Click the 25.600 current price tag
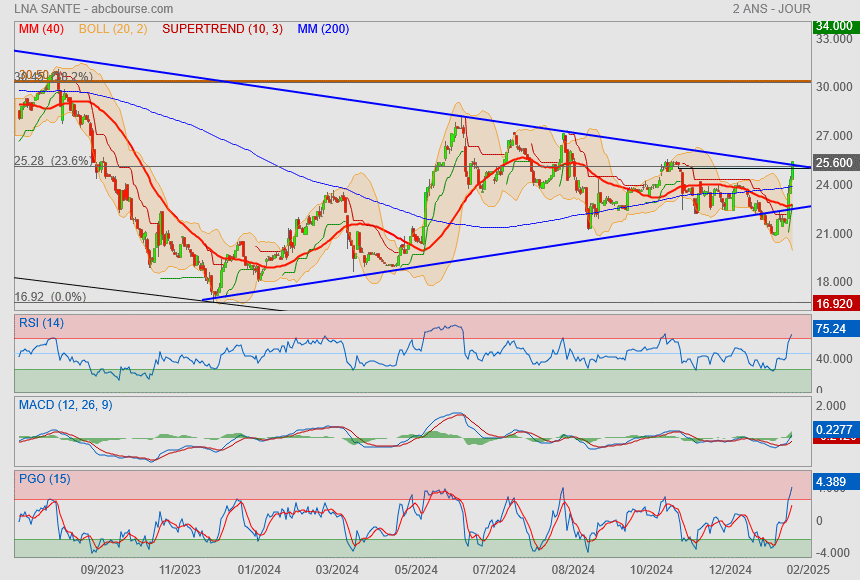This screenshot has height=580, width=860. pyautogui.click(x=834, y=163)
